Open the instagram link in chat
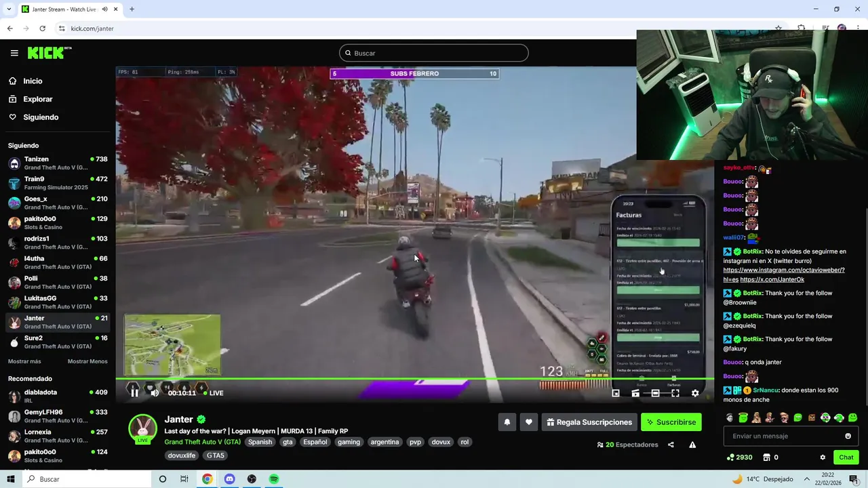This screenshot has width=868, height=488. (x=784, y=274)
